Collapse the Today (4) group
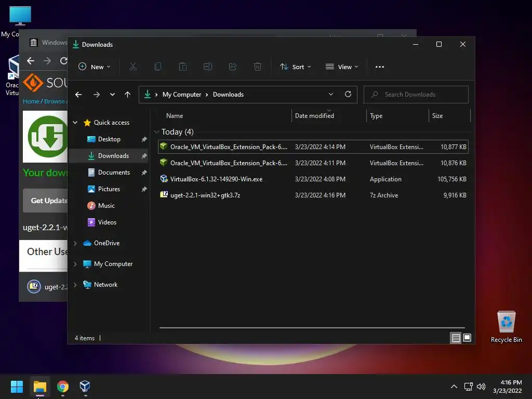Viewport: 532px width, 399px height. pyautogui.click(x=156, y=131)
